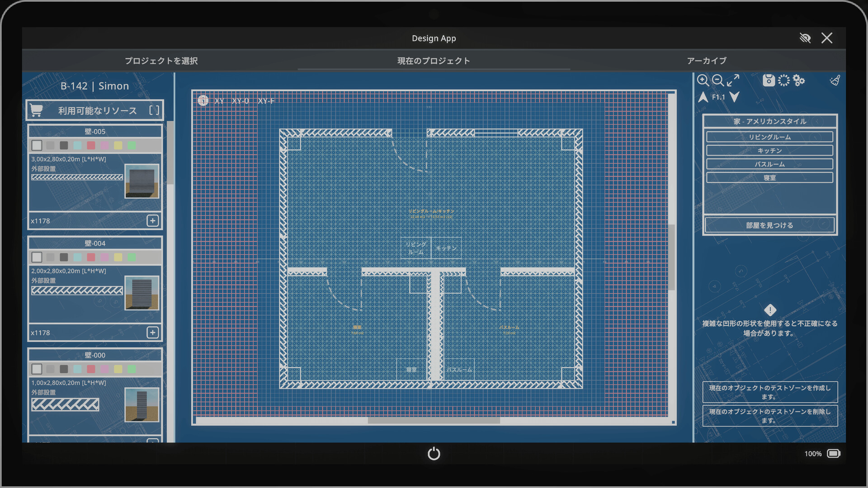The image size is (868, 488).
Task: Add 壁-005 with its plus button
Action: [x=153, y=221]
